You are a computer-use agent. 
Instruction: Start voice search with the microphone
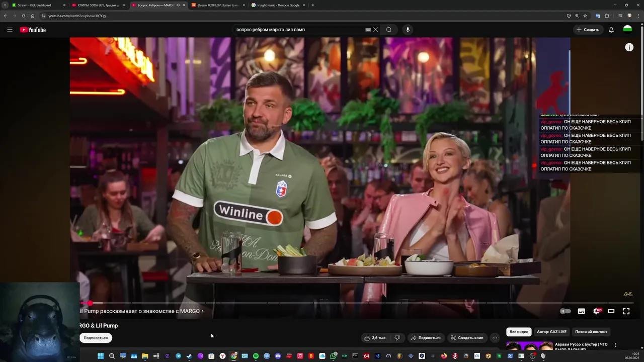[408, 30]
